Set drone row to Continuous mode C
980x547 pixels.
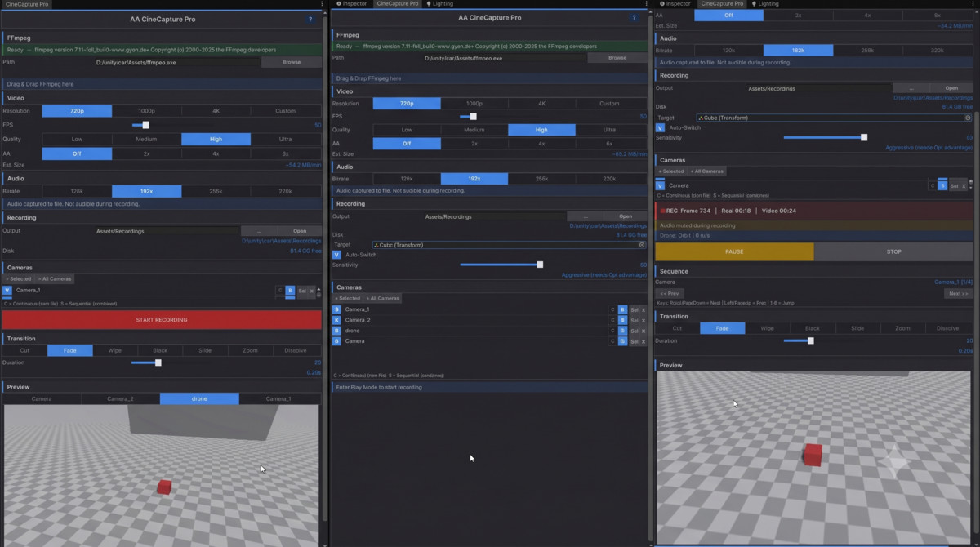click(612, 331)
